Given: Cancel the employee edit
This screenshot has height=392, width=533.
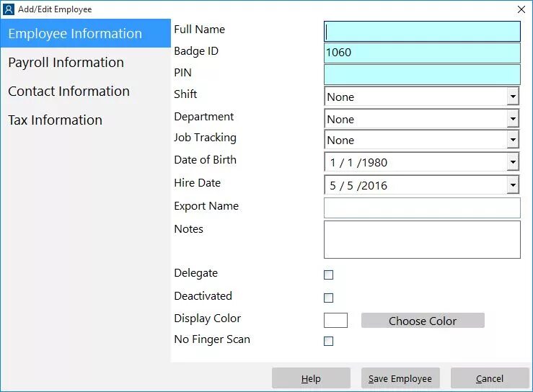Looking at the screenshot, I should 490,378.
